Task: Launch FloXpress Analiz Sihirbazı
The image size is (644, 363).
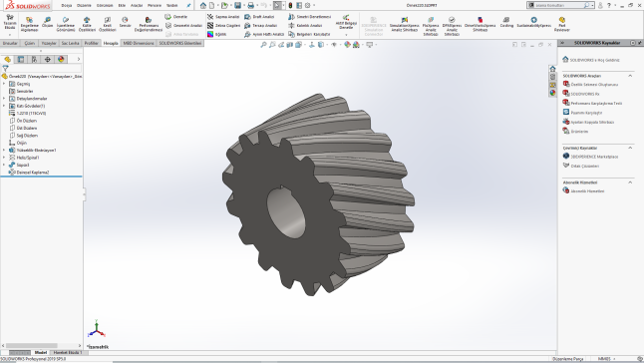Action: (x=431, y=26)
